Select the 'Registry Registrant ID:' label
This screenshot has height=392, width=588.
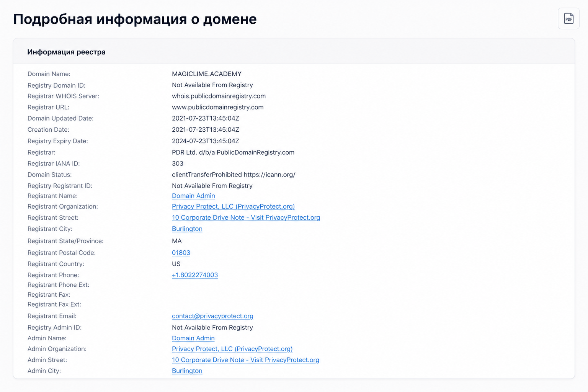[x=60, y=186]
